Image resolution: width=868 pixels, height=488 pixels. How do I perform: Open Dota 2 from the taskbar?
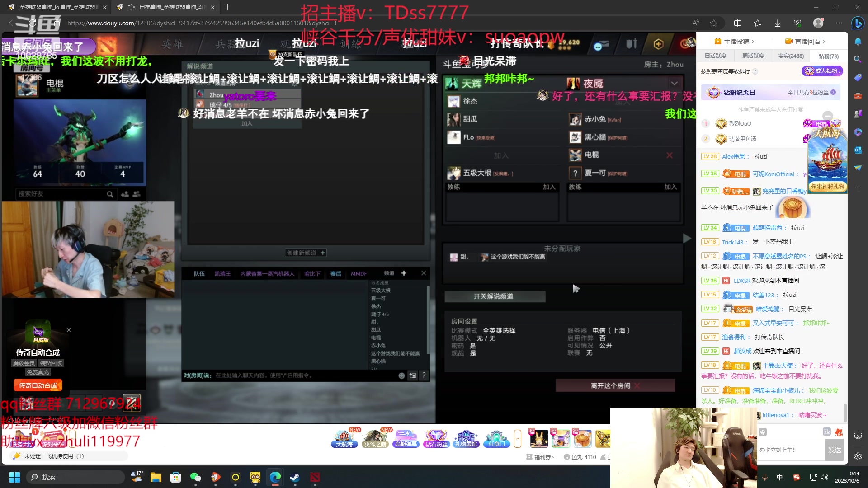coord(315,477)
